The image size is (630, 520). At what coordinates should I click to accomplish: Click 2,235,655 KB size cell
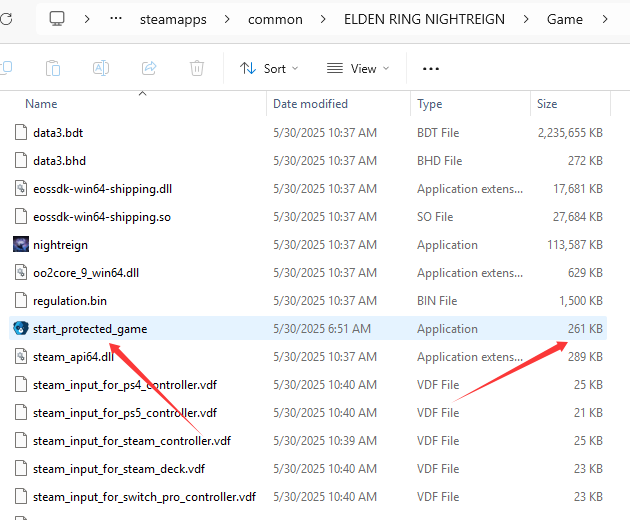pyautogui.click(x=571, y=133)
